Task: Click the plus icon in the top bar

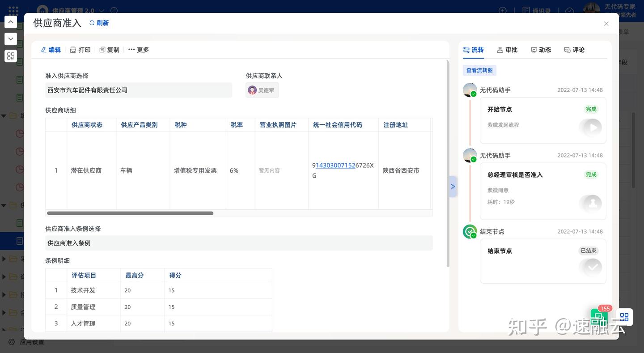Action: click(x=502, y=10)
